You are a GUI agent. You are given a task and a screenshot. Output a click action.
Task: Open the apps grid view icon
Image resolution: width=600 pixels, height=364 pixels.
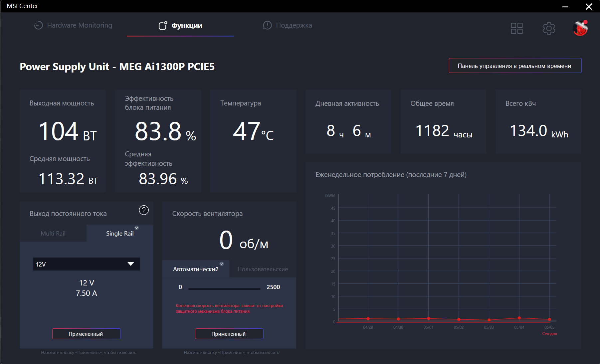(517, 28)
